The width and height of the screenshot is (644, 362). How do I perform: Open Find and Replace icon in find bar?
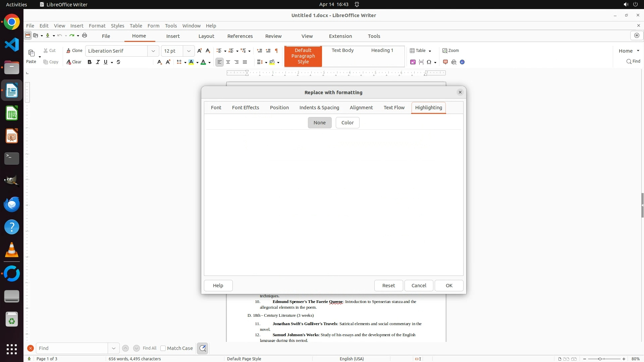click(203, 348)
